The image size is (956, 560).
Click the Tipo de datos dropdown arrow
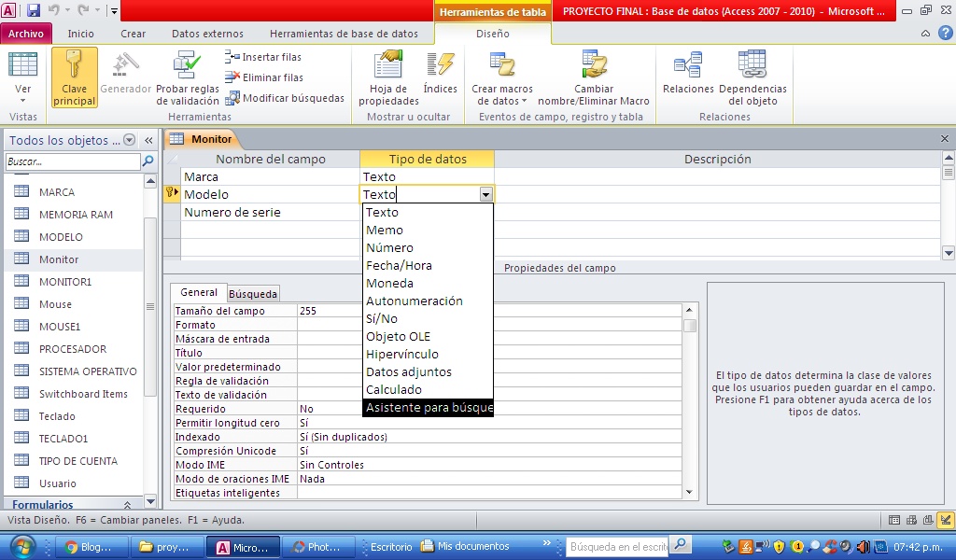[x=486, y=195]
